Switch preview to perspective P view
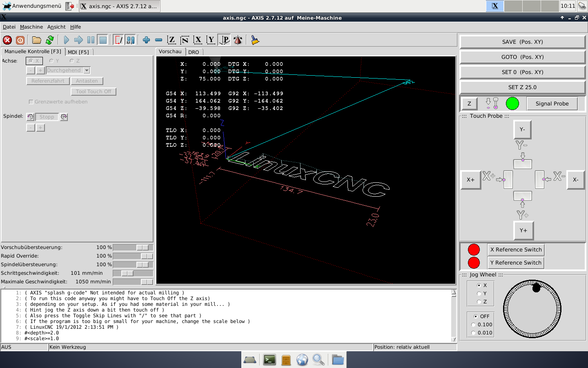The image size is (588, 368). coord(224,40)
